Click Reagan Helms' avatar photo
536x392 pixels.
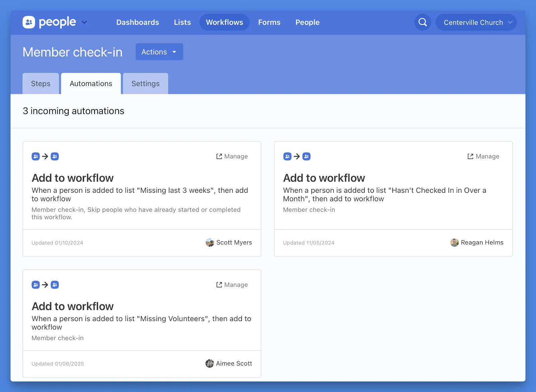point(454,243)
